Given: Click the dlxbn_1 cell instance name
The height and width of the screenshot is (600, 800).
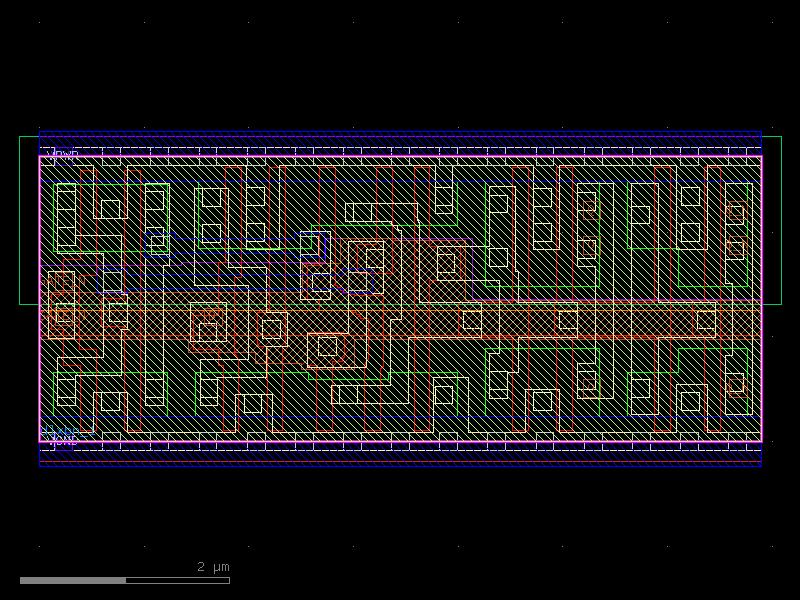Looking at the screenshot, I should (67, 430).
